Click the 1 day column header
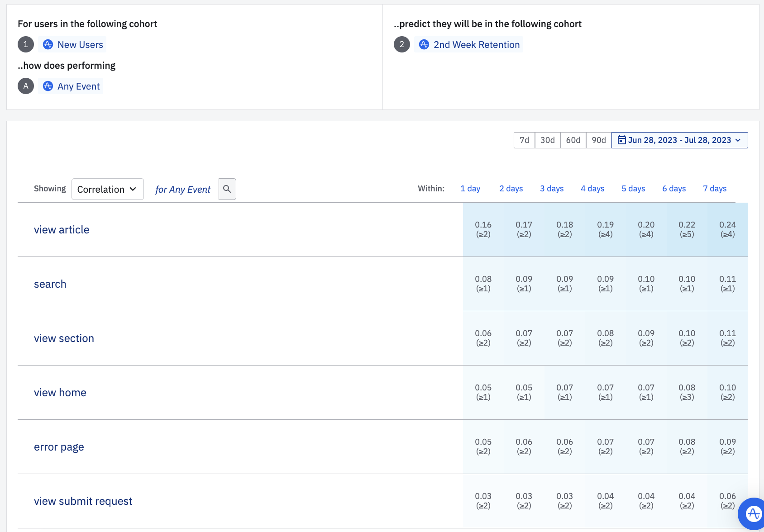 470,189
